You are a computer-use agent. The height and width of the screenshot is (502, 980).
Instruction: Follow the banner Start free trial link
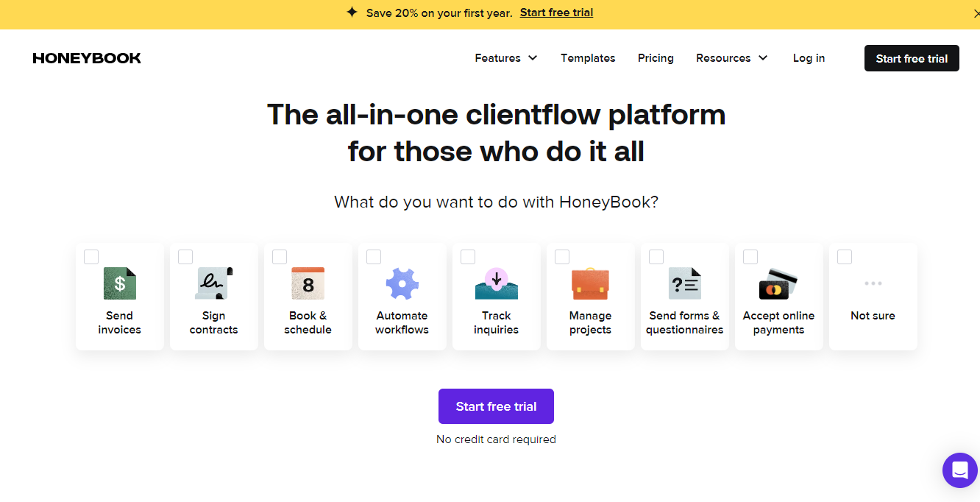556,13
